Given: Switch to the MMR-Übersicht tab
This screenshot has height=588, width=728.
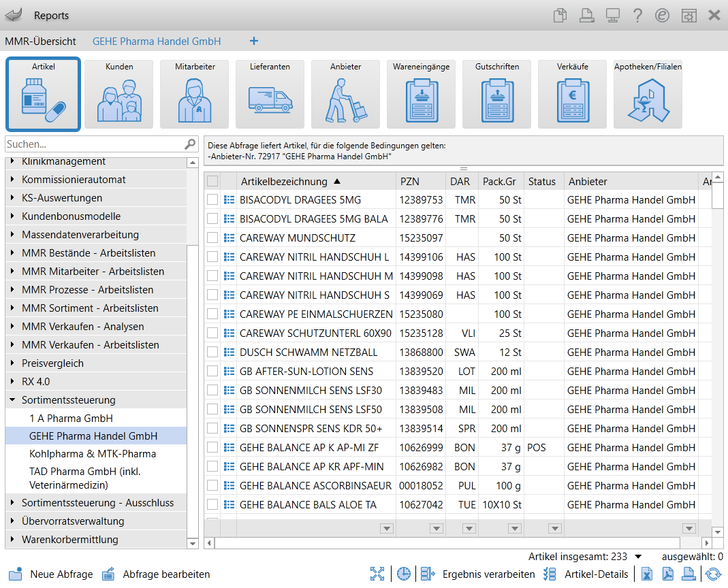Looking at the screenshot, I should [x=40, y=42].
